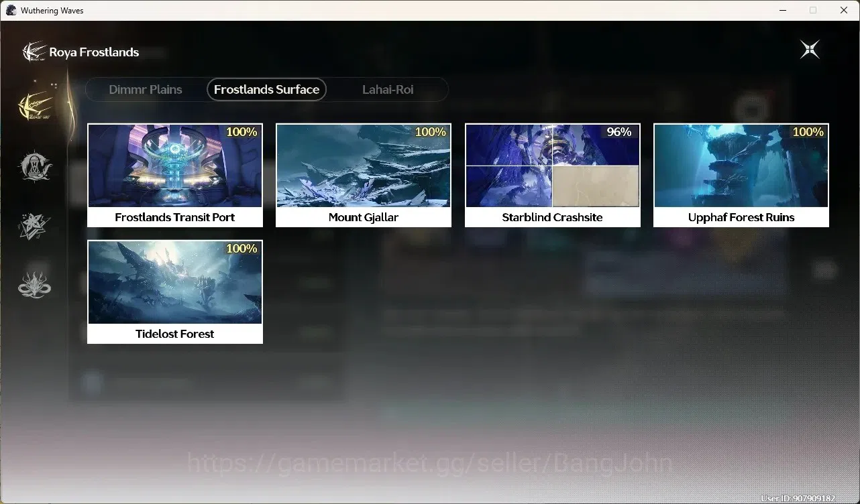860x504 pixels.
Task: Click the Wuthering Waves title bar app icon
Action: [x=11, y=10]
